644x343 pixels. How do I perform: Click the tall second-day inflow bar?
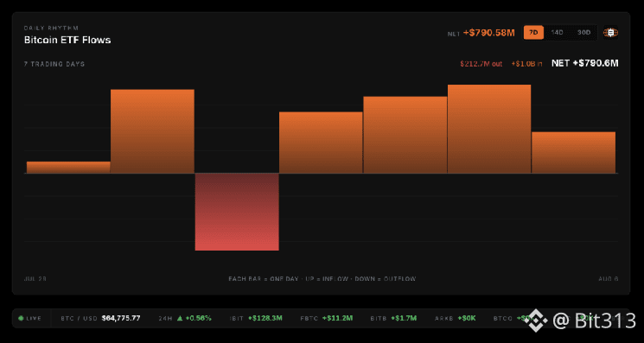tap(152, 131)
